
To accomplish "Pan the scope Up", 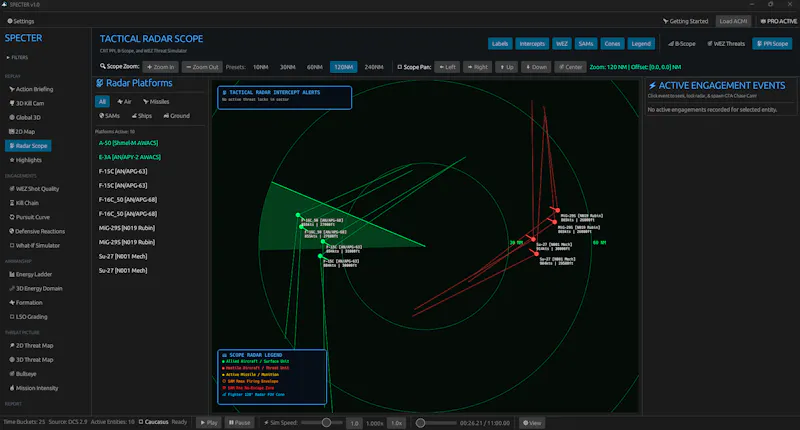I will (x=507, y=67).
